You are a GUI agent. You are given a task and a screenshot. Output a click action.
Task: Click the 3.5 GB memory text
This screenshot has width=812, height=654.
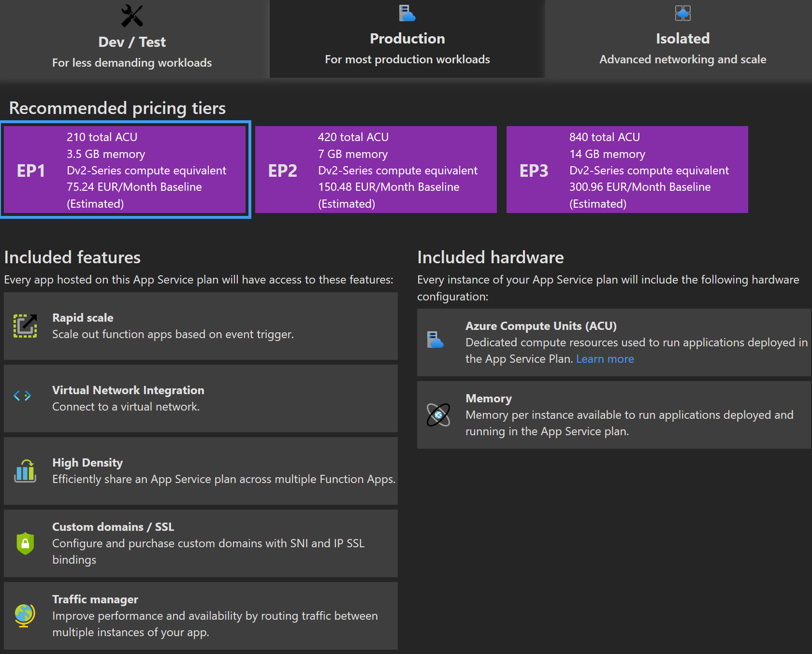point(106,154)
